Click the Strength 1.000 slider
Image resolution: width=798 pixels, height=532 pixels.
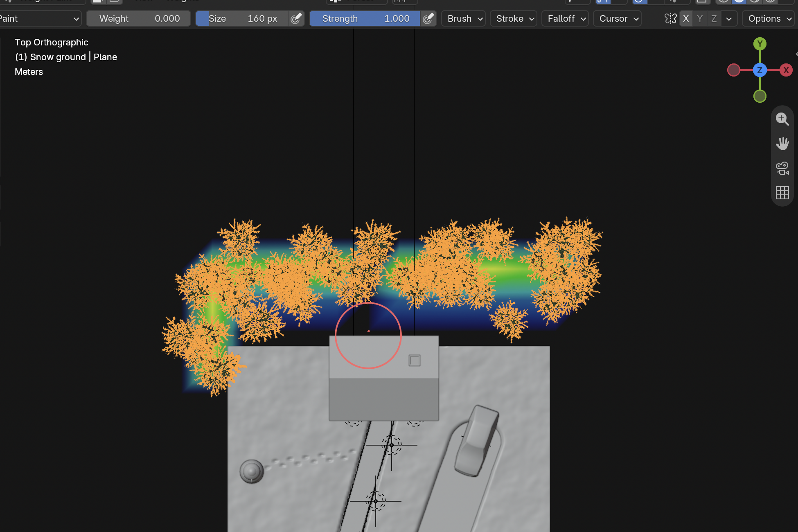(365, 19)
